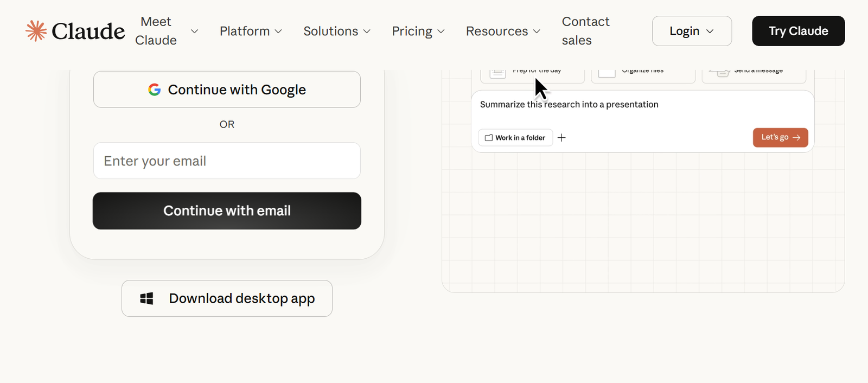Open the Resources menu
868x383 pixels.
[x=502, y=31]
